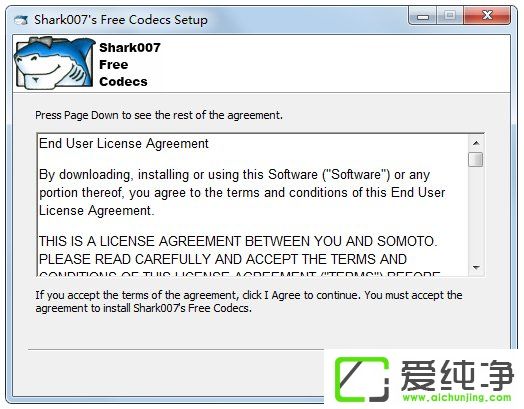This screenshot has width=524, height=409.
Task: Click the 'PLEASE READ CAREFULLY' line in license
Action: click(x=223, y=259)
